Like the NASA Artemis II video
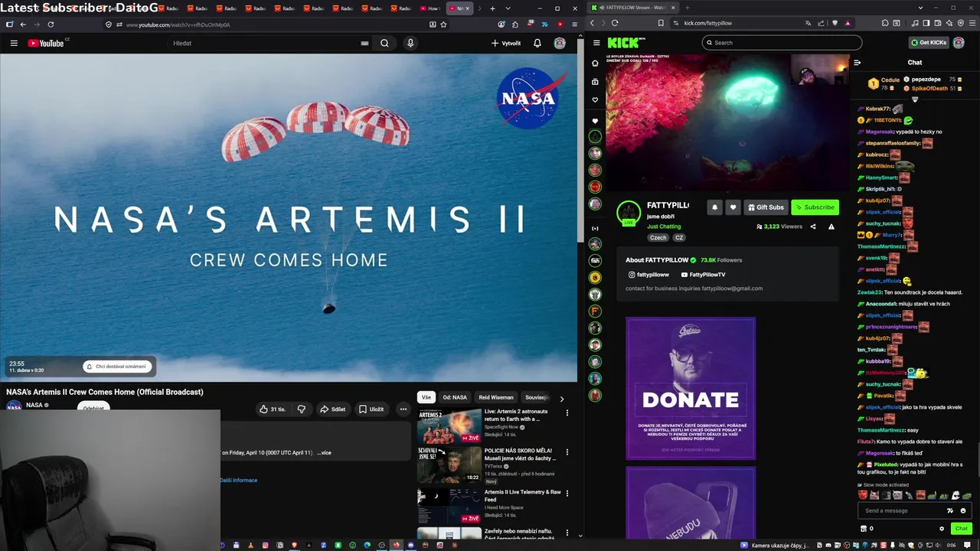This screenshot has height=551, width=980. tap(272, 409)
